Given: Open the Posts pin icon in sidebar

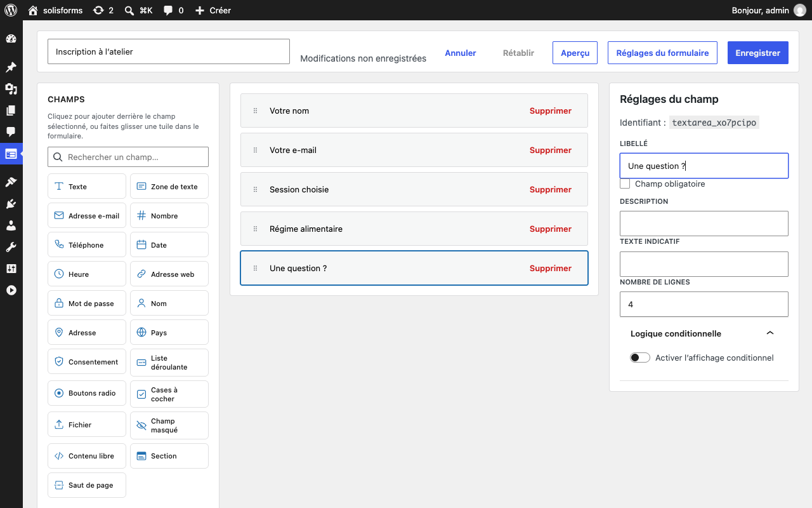Looking at the screenshot, I should click(11, 67).
